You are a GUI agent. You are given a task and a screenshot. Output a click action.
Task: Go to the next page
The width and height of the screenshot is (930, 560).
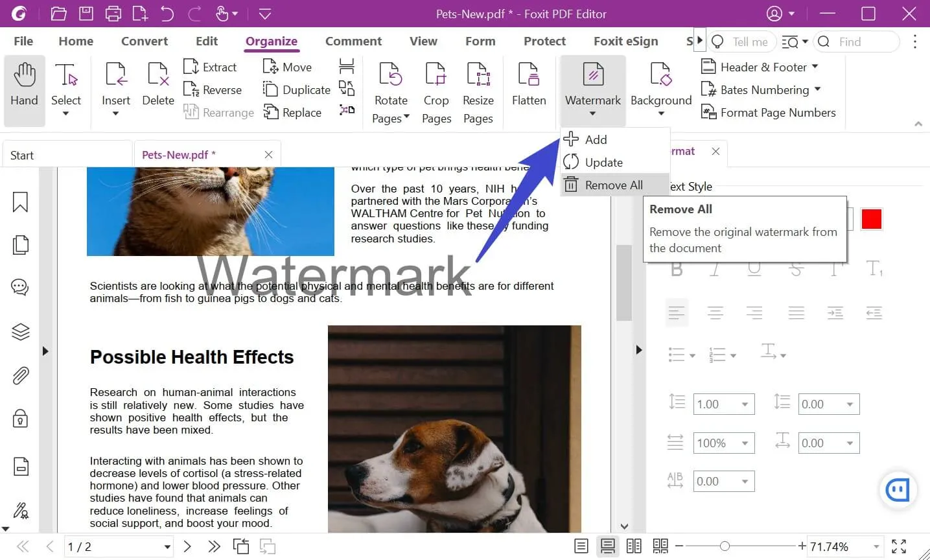click(x=187, y=546)
